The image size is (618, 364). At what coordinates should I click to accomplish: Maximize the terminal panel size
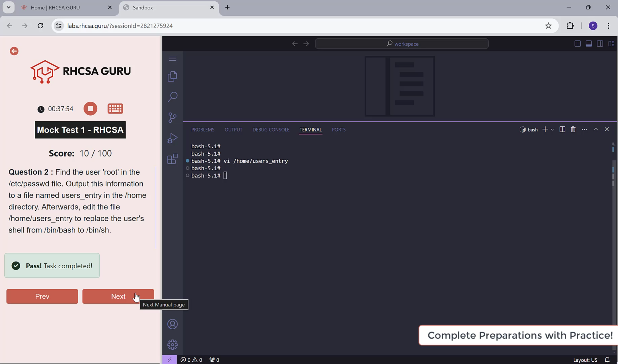click(596, 129)
